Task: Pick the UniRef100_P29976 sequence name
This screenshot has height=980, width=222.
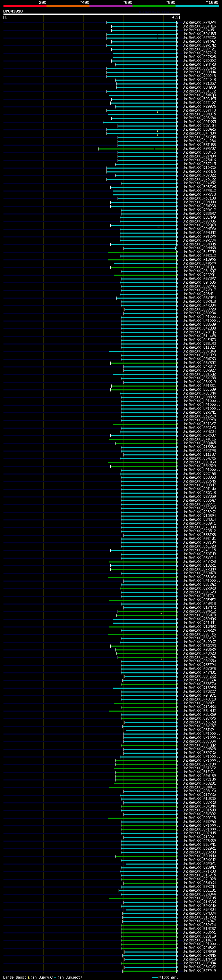Action: coord(199,106)
